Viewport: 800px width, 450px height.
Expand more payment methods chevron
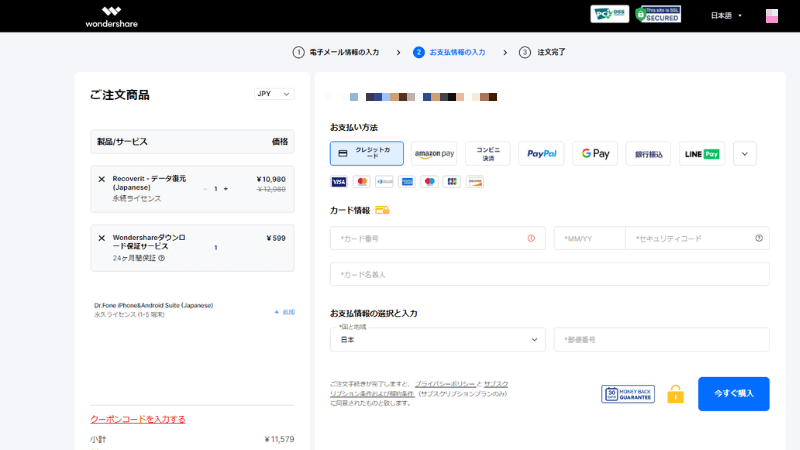744,154
